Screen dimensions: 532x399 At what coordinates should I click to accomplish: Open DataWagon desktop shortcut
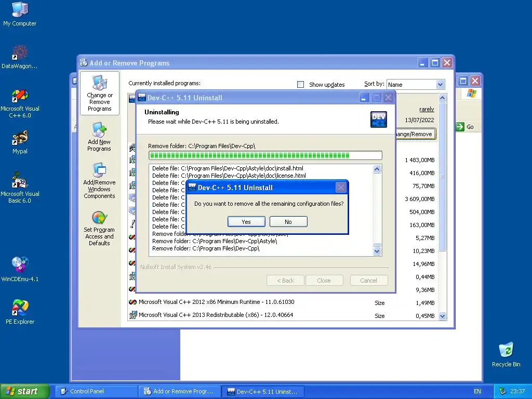(x=20, y=57)
